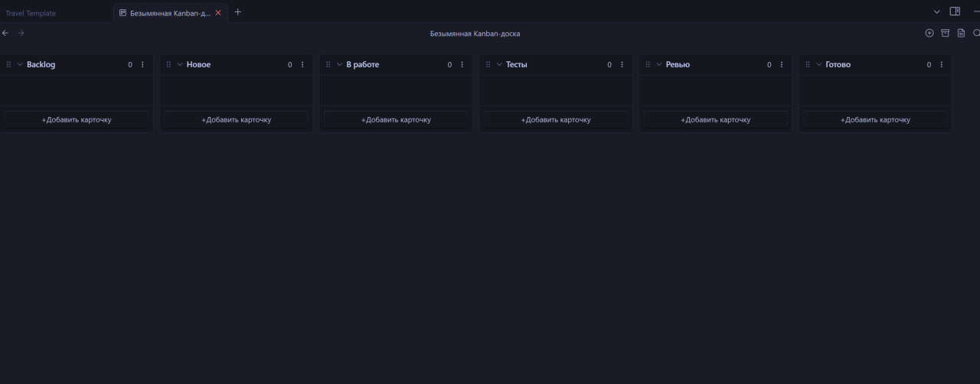This screenshot has width=980, height=384.
Task: Navigate forward with the right arrow
Action: click(x=21, y=33)
